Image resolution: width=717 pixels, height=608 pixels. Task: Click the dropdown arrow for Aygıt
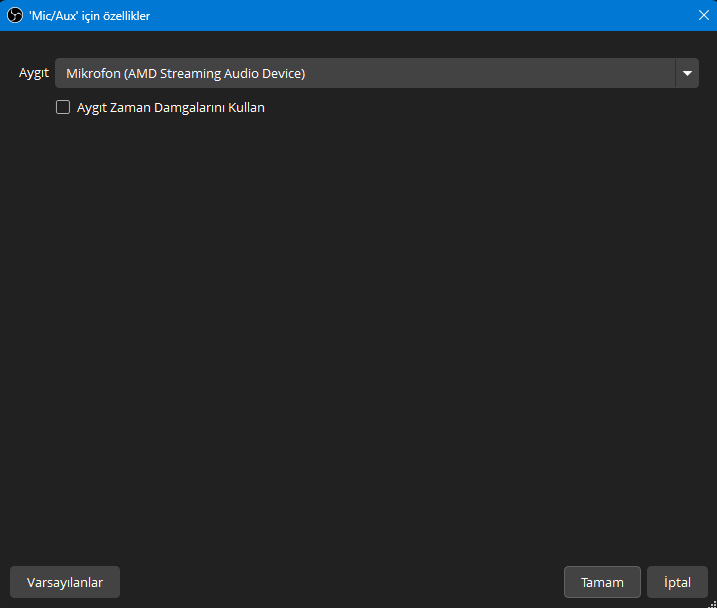coord(687,73)
